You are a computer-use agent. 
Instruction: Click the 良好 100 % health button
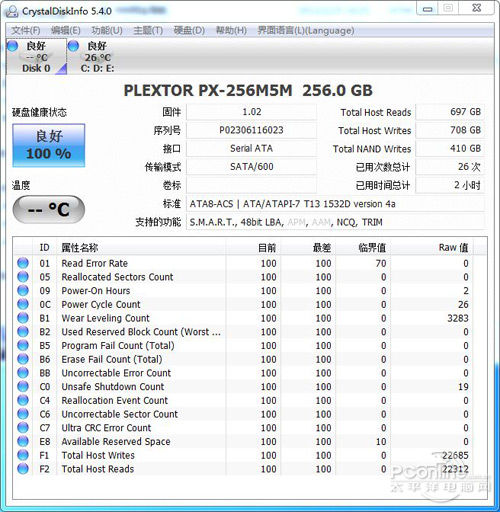pos(49,145)
